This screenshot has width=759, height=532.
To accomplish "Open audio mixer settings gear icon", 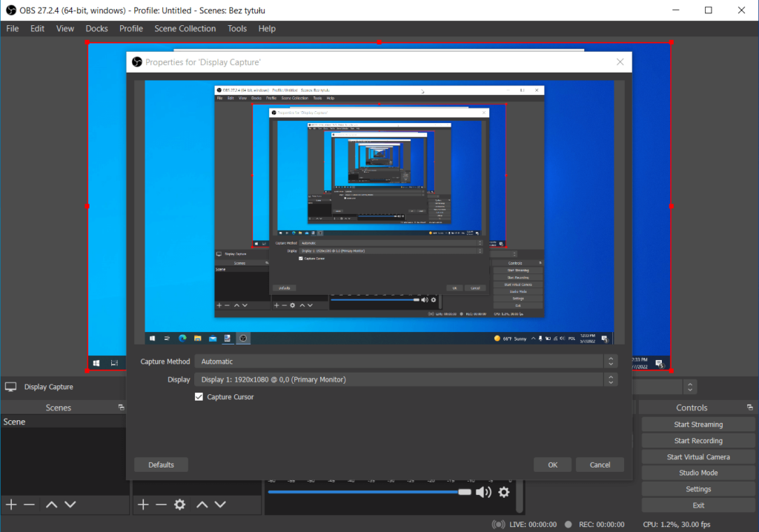I will (x=504, y=492).
